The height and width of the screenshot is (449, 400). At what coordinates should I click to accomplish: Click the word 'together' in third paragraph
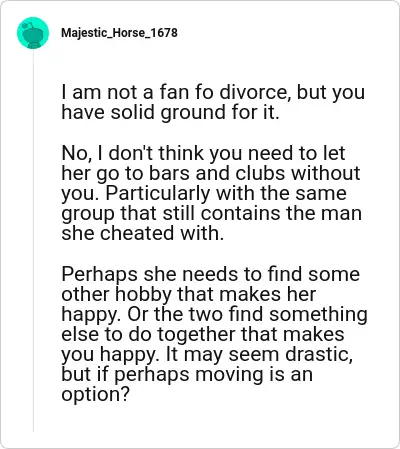pyautogui.click(x=197, y=334)
